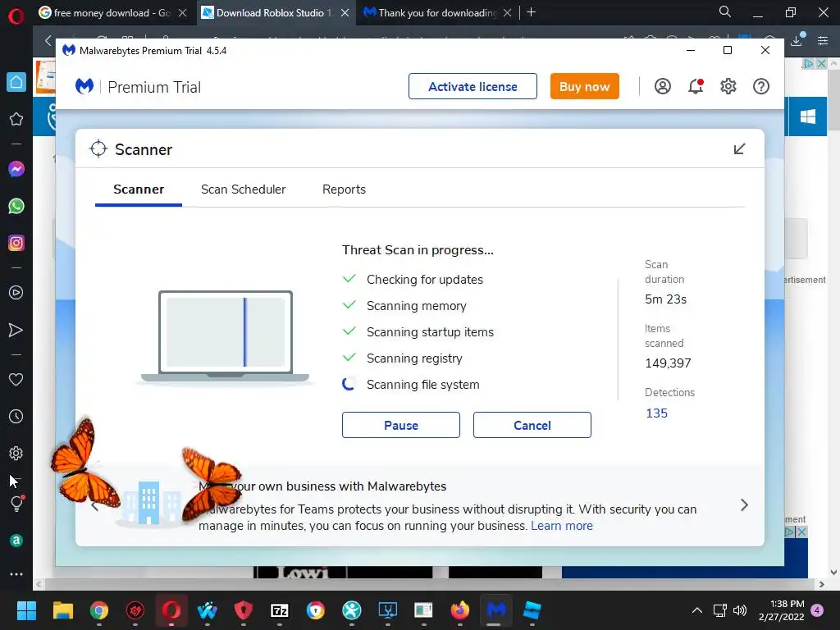Open Opera sidebar Player icon
This screenshot has height=630, width=840.
16,293
